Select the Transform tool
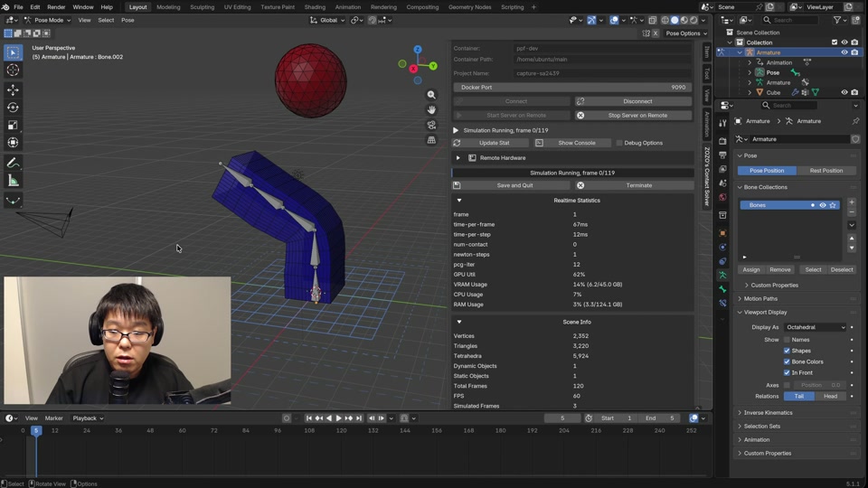Viewport: 868px width, 488px height. [x=13, y=143]
